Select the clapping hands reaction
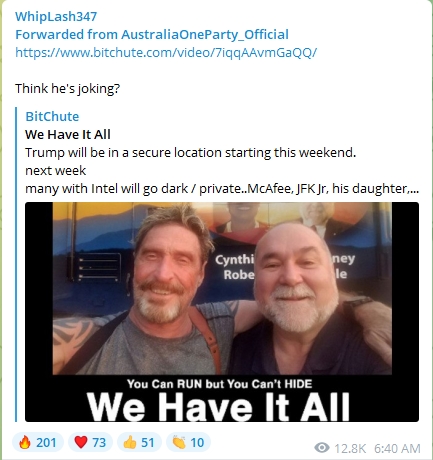The image size is (433, 460). (188, 442)
